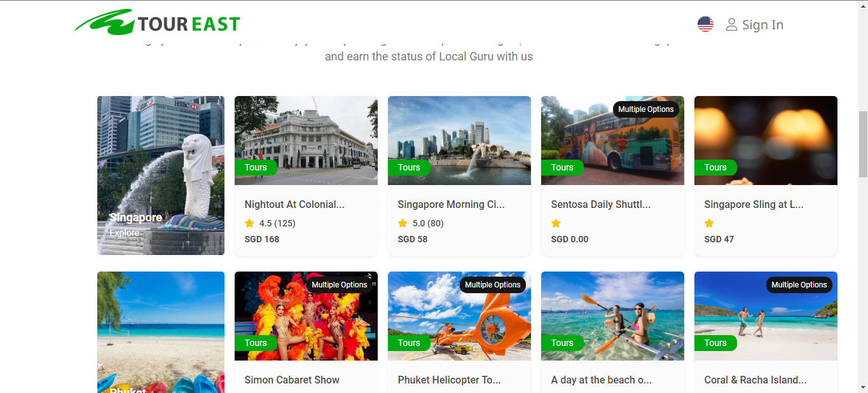Click star icon on Singapore Morning City card
The image size is (868, 393).
pyautogui.click(x=403, y=223)
